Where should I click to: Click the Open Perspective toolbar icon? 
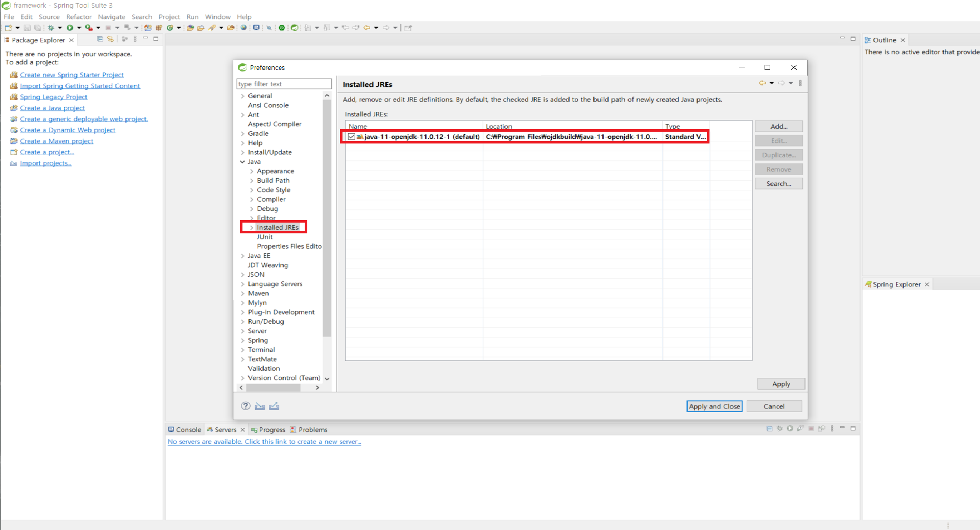(408, 28)
